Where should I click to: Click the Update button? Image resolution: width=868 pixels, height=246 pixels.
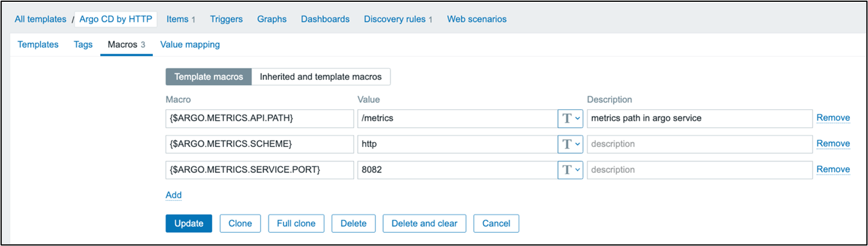(x=189, y=223)
